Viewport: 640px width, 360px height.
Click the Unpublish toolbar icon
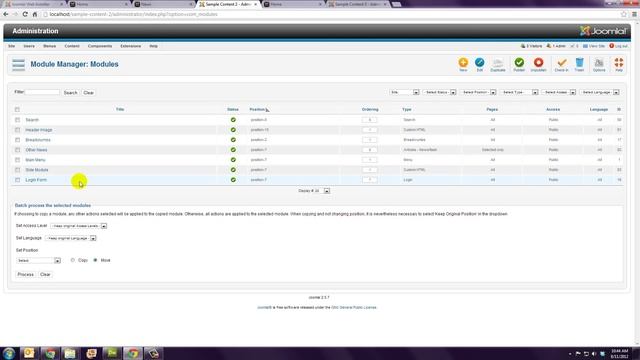(538, 64)
